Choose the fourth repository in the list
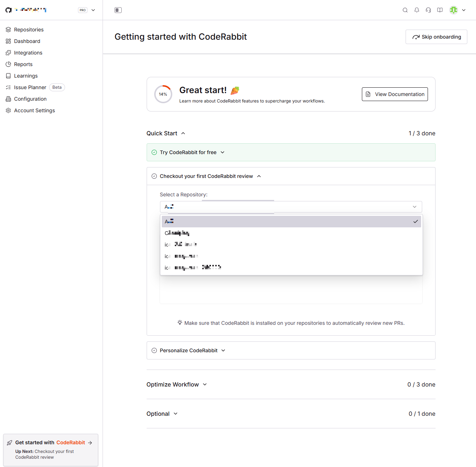 [x=291, y=256]
